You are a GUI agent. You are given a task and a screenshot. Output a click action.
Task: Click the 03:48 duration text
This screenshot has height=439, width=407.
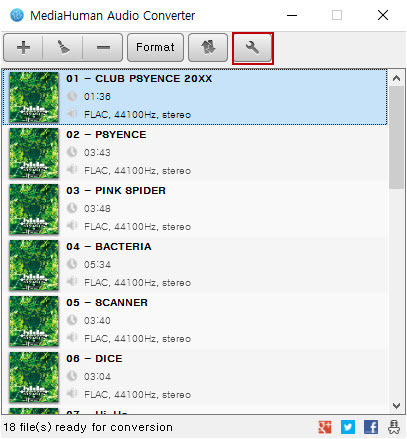click(x=97, y=209)
